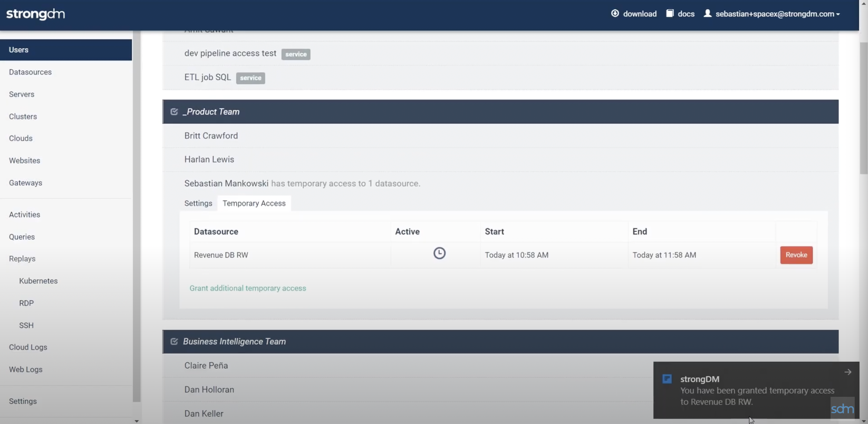868x424 pixels.
Task: Switch to the Settings tab
Action: [198, 204]
